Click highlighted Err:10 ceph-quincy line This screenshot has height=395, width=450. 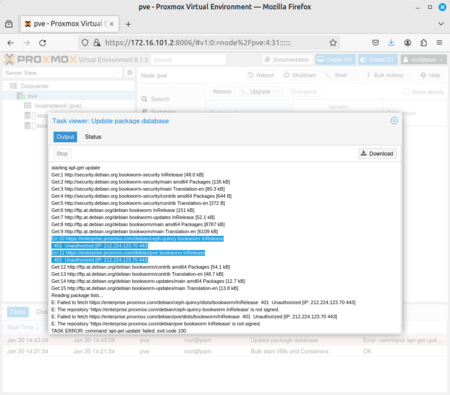click(x=137, y=239)
